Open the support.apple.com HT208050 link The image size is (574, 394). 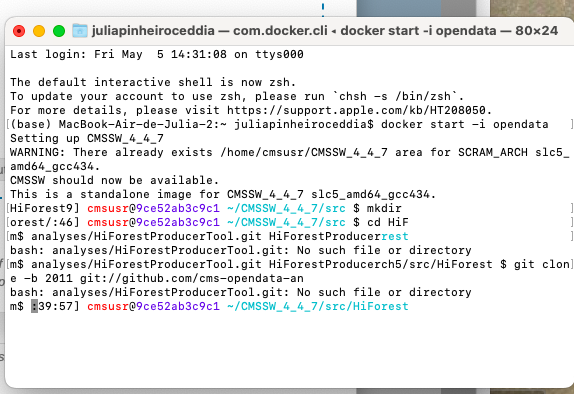(x=359, y=110)
